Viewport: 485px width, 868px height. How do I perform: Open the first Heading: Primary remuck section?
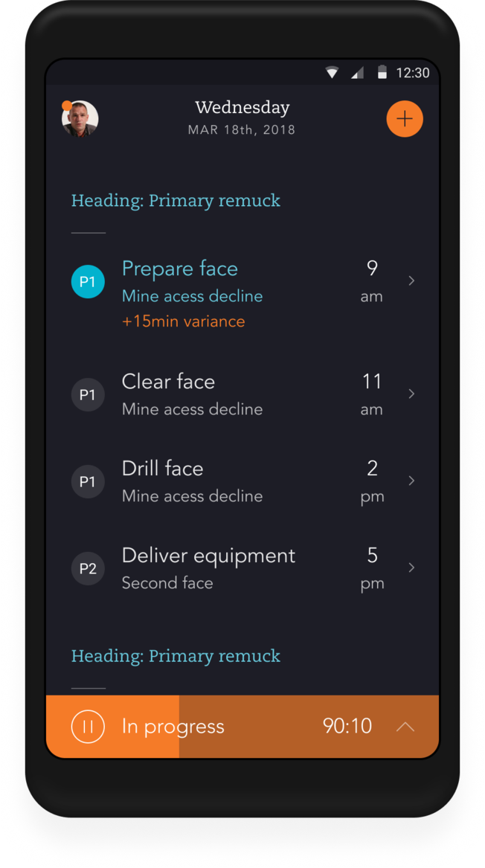176,200
